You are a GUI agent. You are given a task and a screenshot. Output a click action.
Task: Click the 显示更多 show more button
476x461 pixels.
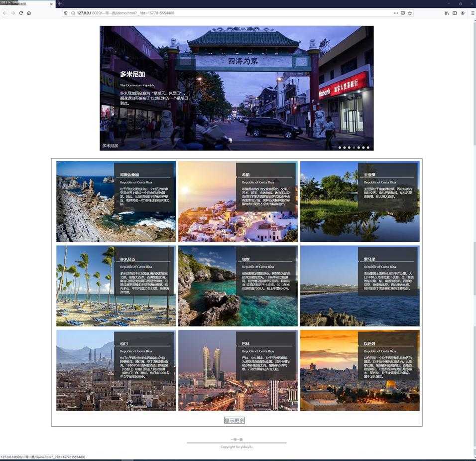tap(235, 420)
